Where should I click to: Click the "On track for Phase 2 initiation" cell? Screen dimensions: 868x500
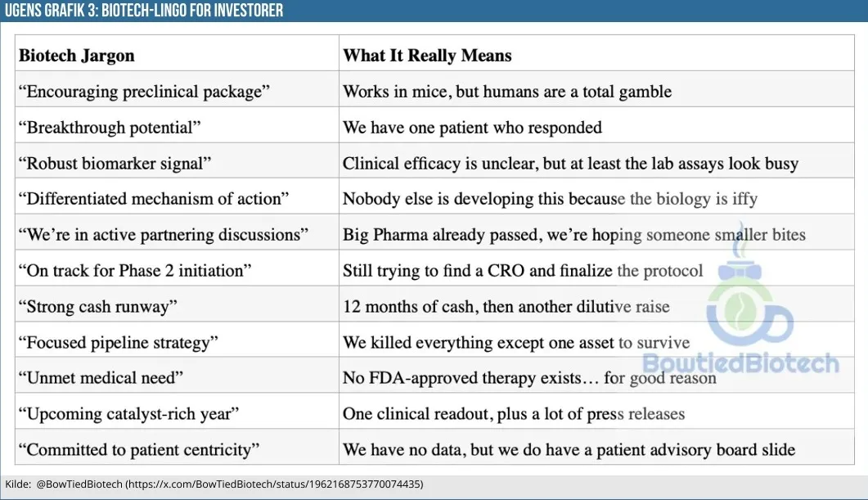134,270
